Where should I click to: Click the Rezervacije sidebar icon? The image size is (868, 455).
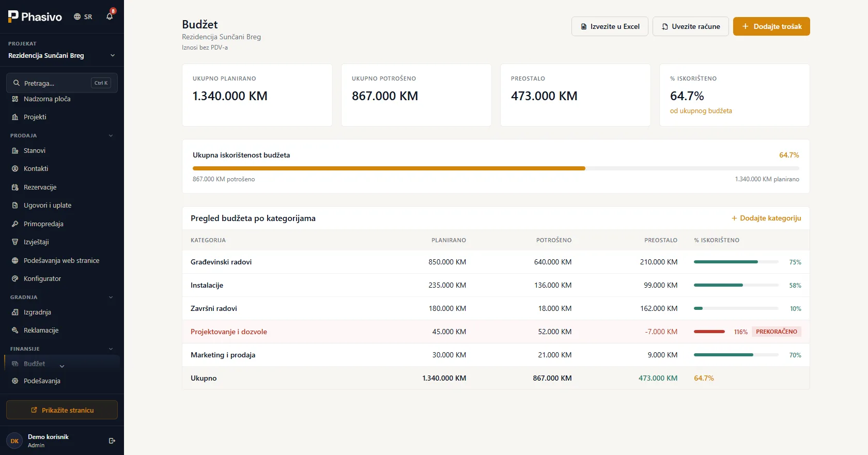pos(15,187)
